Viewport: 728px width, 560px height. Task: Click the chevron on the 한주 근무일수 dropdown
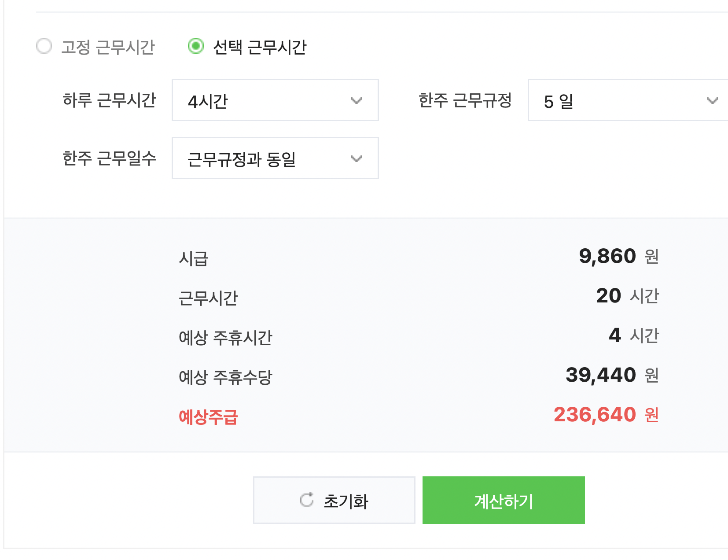tap(357, 158)
